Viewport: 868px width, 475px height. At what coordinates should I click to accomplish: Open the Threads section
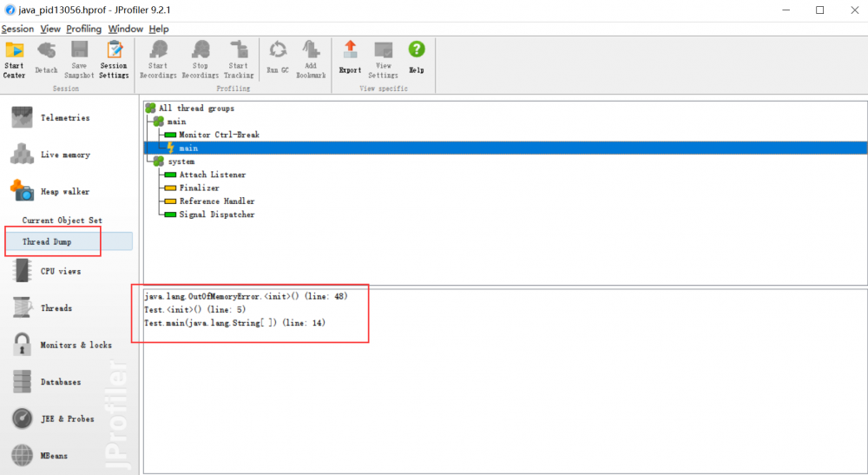click(x=42, y=307)
